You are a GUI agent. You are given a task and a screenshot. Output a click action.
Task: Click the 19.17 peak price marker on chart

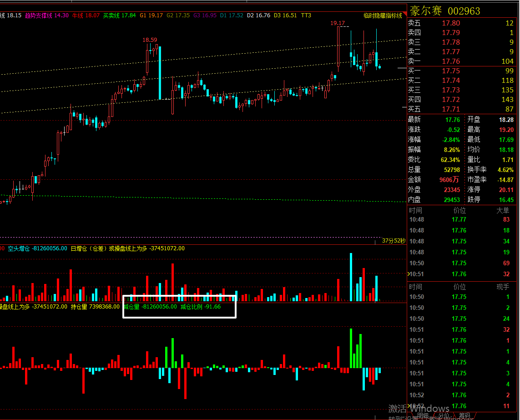click(338, 23)
